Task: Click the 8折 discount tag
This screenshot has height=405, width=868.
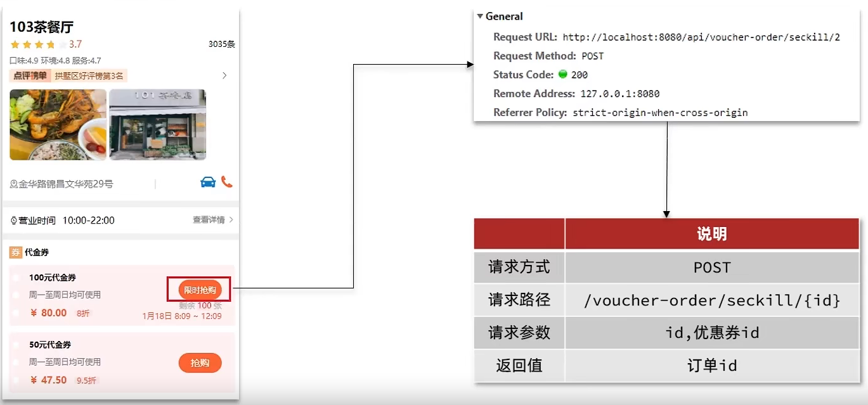Action: point(83,313)
